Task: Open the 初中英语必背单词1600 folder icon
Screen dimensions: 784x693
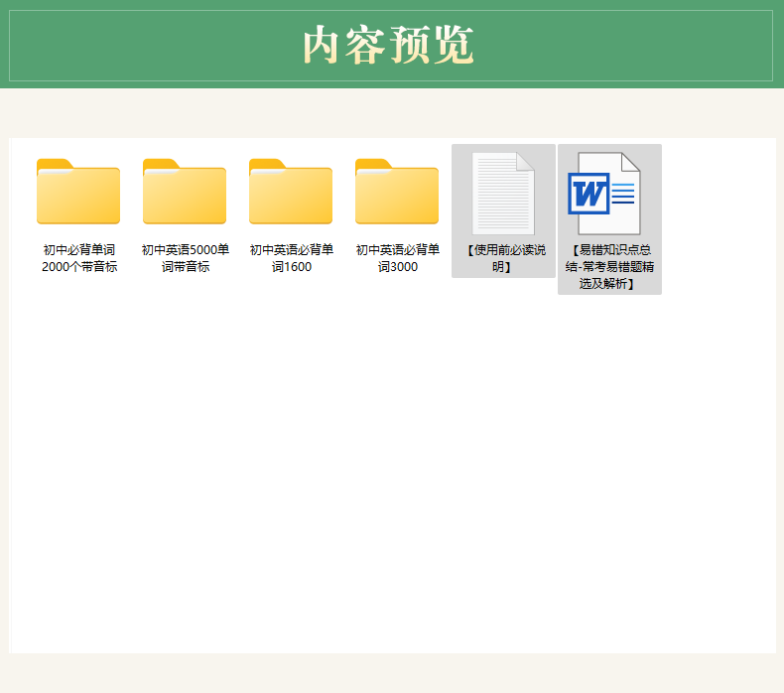Action: pyautogui.click(x=291, y=192)
